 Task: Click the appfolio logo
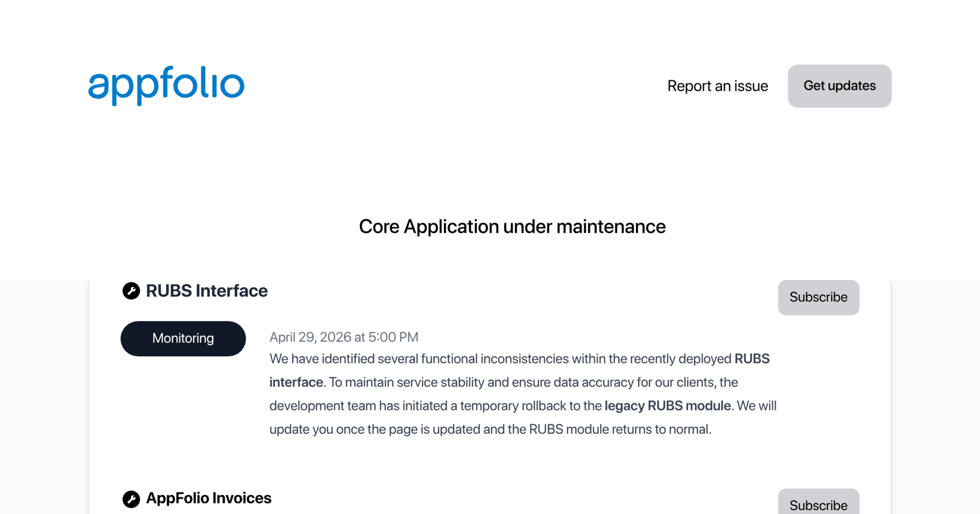(x=166, y=86)
